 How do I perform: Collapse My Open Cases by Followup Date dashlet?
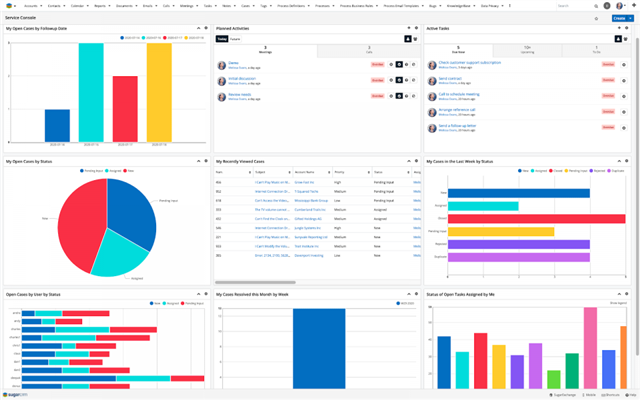point(198,28)
